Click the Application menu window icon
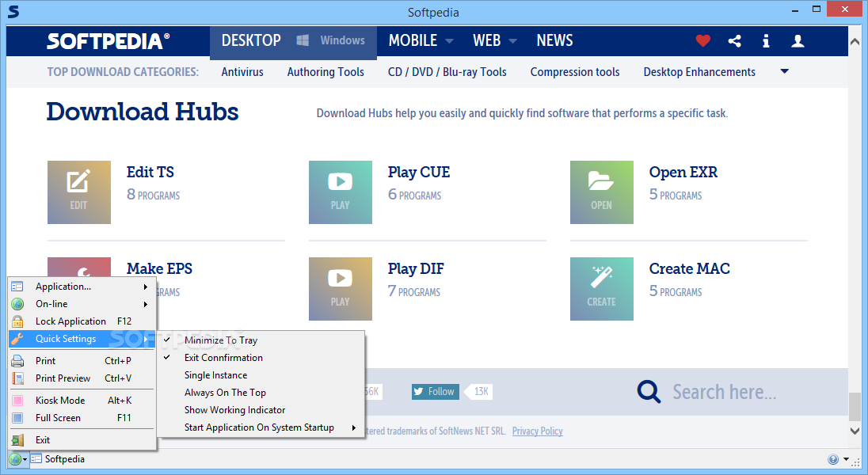The image size is (868, 475). pos(17,287)
